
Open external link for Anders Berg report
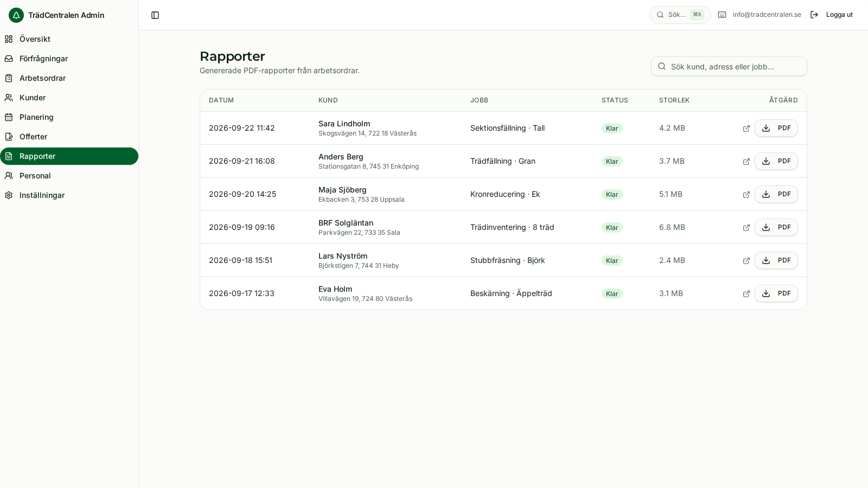(746, 162)
